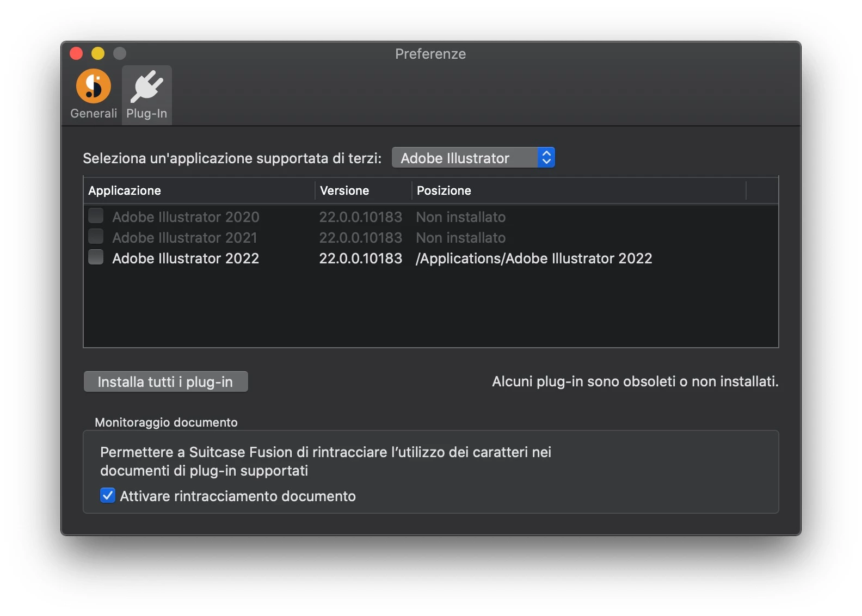The image size is (862, 616).
Task: Open the Adobe Illustrator application dropdown
Action: tap(473, 158)
